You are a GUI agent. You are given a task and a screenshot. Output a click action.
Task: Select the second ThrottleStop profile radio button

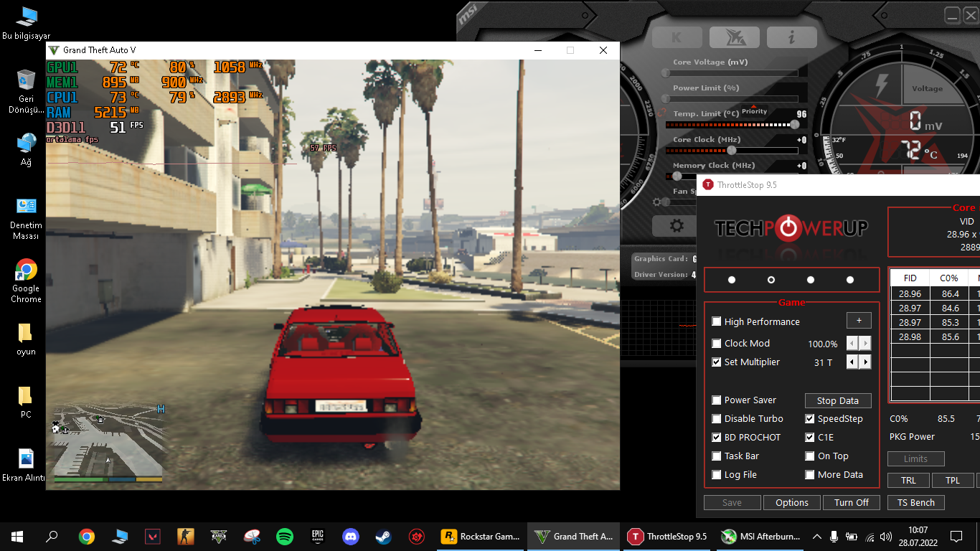click(771, 280)
